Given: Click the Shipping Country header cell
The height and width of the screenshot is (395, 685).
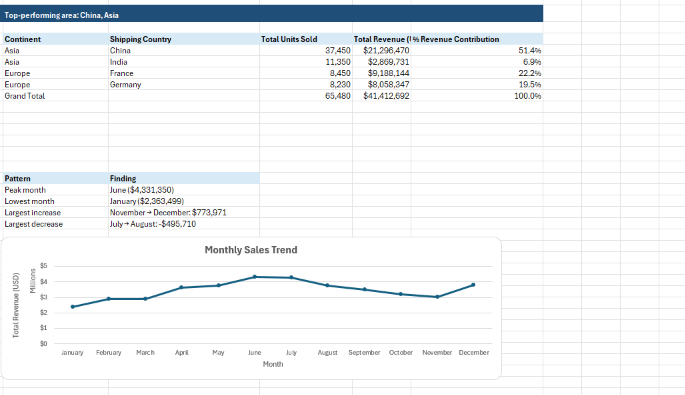Looking at the screenshot, I should 184,39.
